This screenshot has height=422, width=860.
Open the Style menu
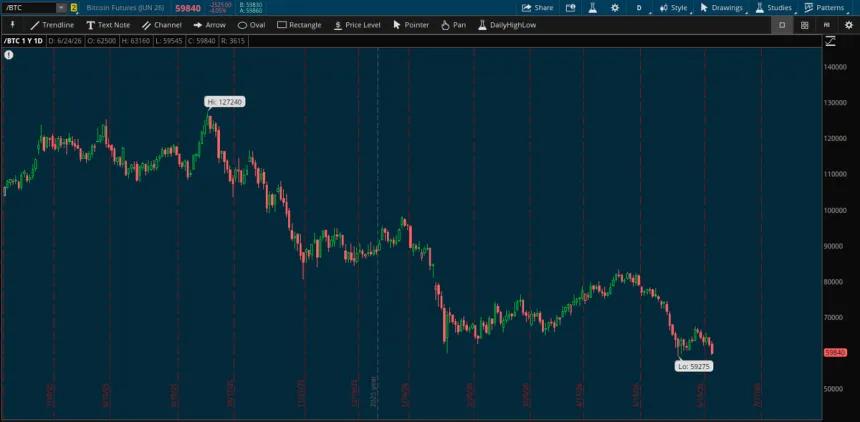[673, 8]
